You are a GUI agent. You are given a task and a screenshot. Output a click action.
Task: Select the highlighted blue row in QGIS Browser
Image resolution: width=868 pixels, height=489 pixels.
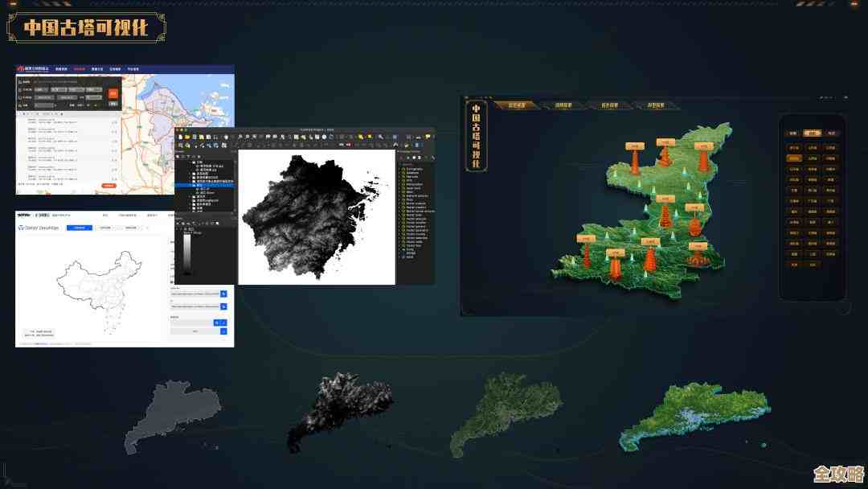(205, 184)
